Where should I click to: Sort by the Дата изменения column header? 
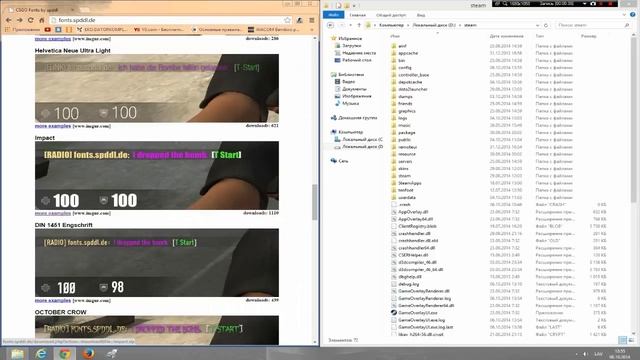[507, 36]
